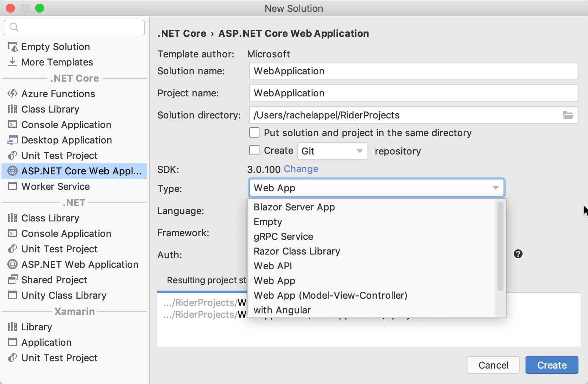Screen dimensions: 588x384
Task: Click the .NET Core Console Application icon
Action: click(x=12, y=124)
